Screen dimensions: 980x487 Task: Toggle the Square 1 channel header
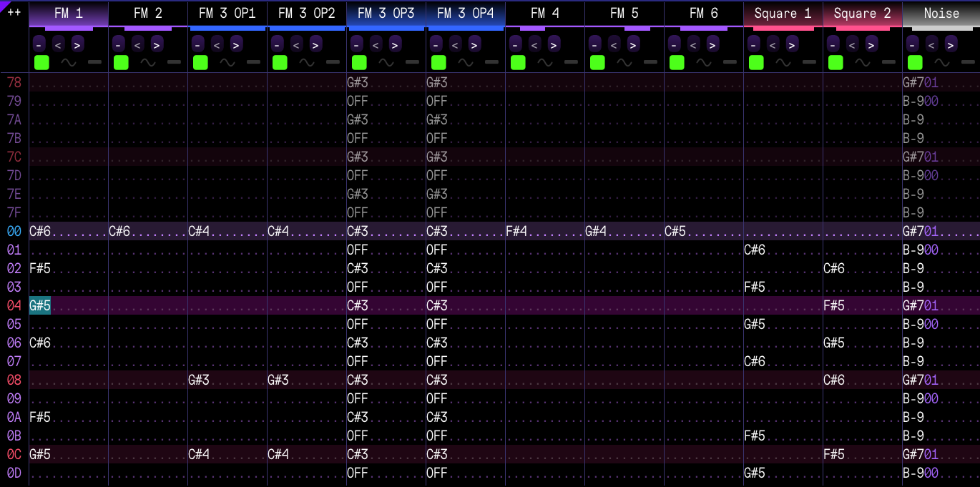[x=783, y=13]
